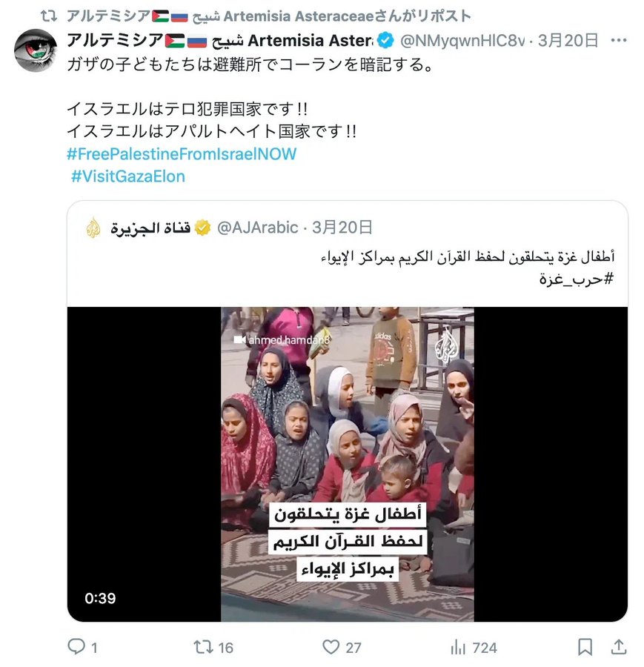
Task: Open the eye profile avatar
Action: pos(36,50)
